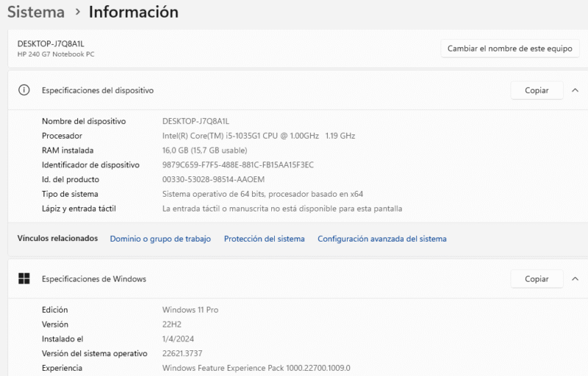
Task: Click the DESKTOP-J7Q8A1L name at the top card
Action: click(x=51, y=44)
